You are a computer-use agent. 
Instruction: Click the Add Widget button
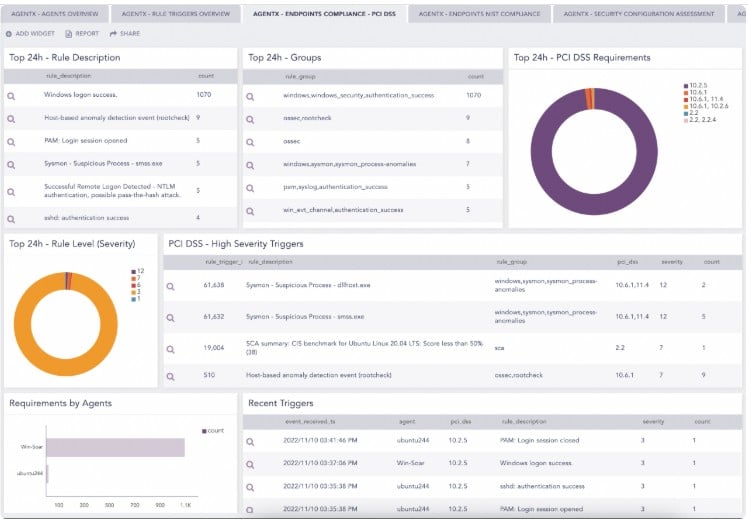coord(30,34)
